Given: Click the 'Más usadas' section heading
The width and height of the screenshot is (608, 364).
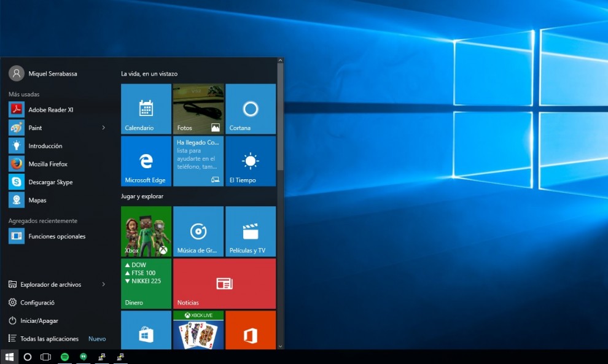Looking at the screenshot, I should [x=24, y=94].
